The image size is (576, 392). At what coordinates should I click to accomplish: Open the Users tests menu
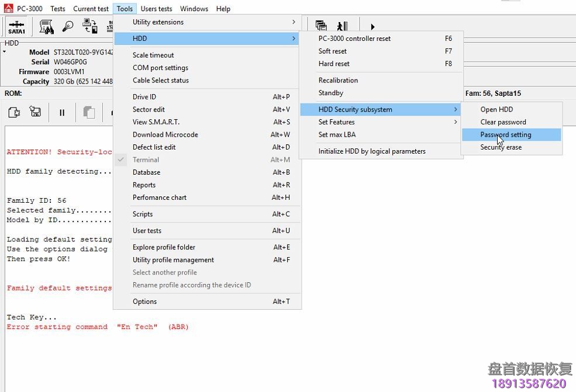tap(156, 9)
